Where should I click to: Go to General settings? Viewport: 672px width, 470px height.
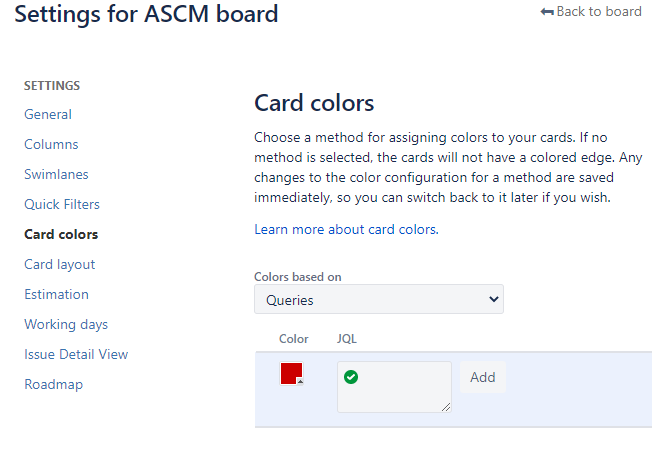[x=48, y=114]
